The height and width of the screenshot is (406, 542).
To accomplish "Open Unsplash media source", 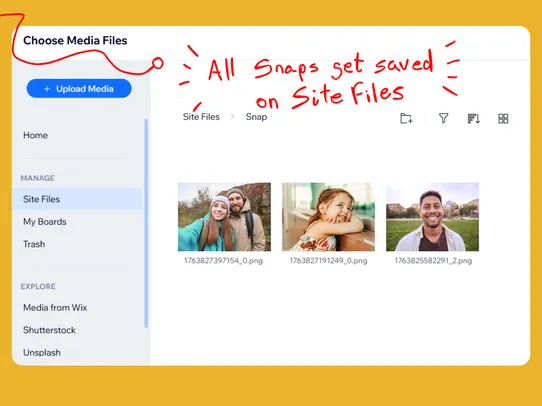I will pyautogui.click(x=42, y=352).
